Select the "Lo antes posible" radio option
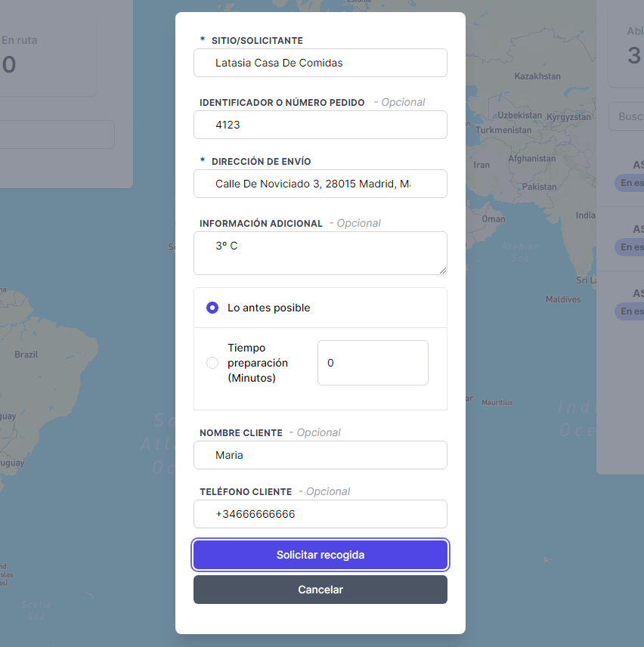The image size is (644, 647). (212, 308)
